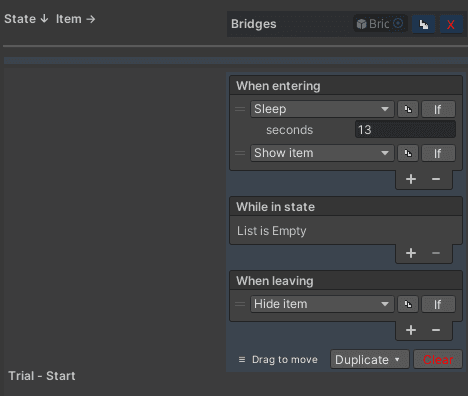Click the If button for Show item
Viewport: 468px width, 396px height.
(x=438, y=153)
